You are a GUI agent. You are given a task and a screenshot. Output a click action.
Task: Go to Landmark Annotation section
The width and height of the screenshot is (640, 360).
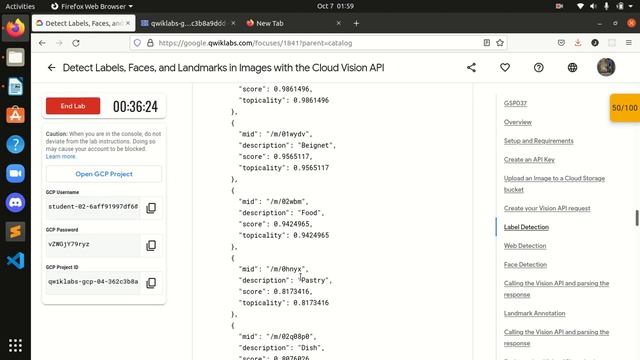534,313
